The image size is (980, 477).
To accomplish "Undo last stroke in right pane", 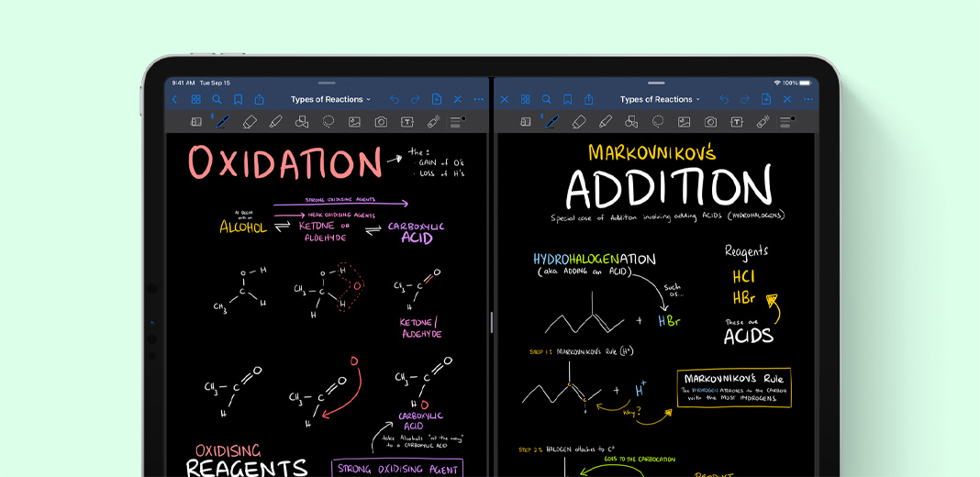I will coord(723,99).
